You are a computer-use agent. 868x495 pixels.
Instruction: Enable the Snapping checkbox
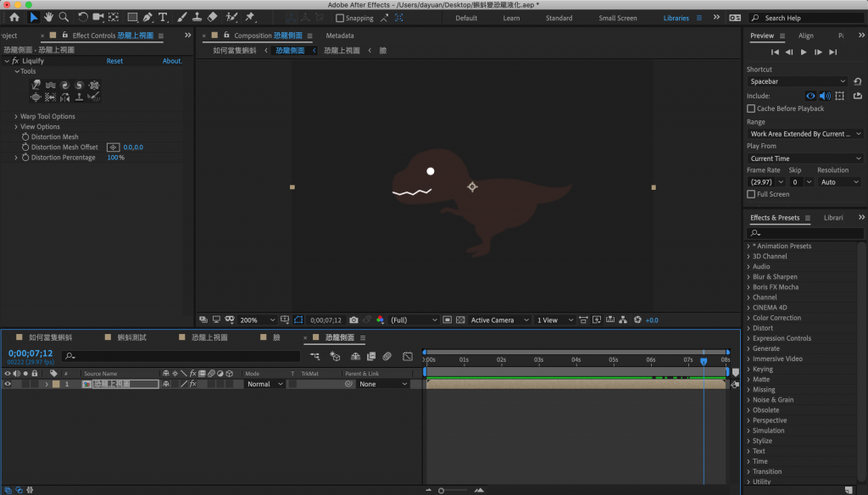point(340,18)
